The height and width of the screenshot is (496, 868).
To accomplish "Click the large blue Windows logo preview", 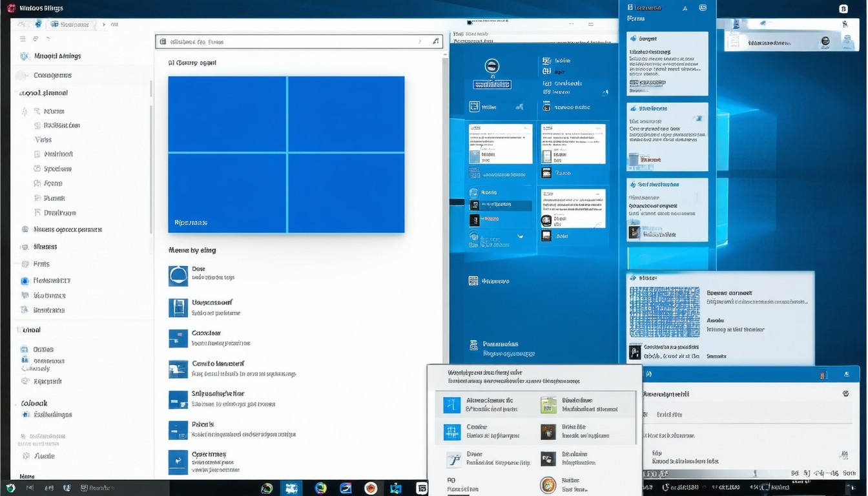I will [286, 154].
